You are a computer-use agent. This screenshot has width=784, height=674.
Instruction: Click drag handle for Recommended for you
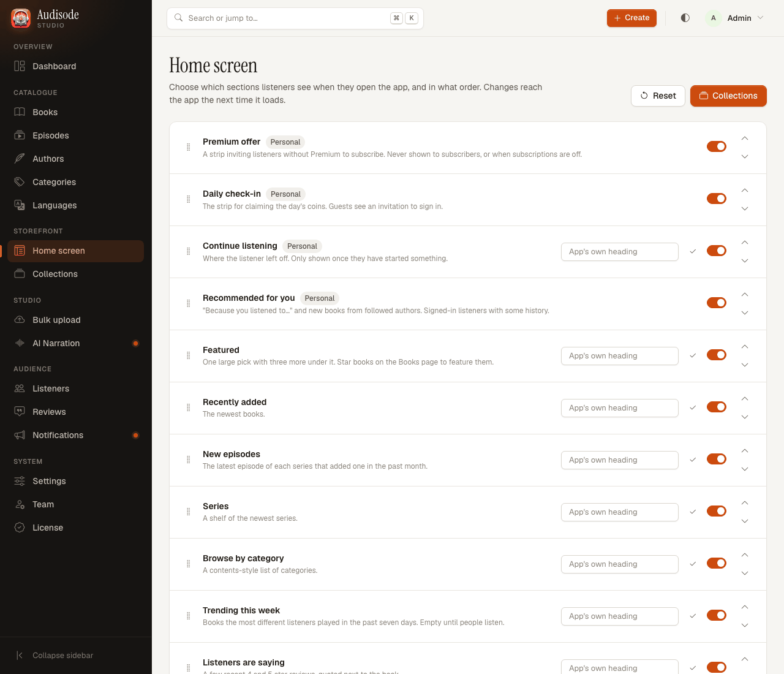tap(188, 303)
